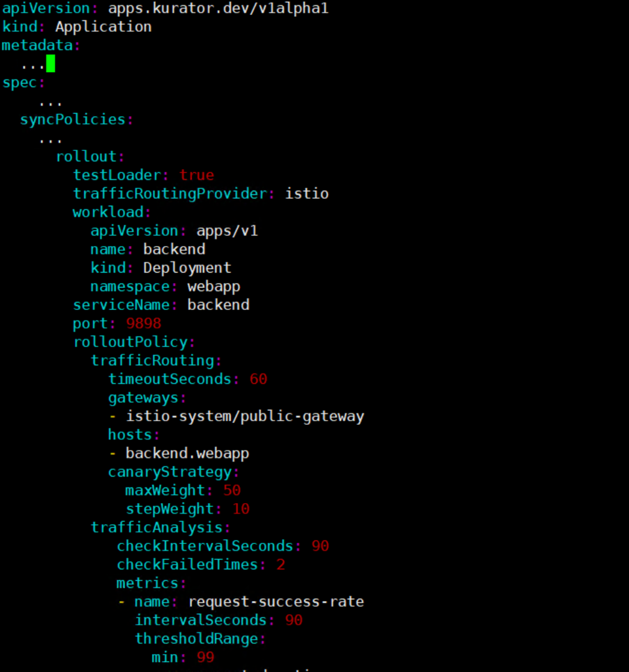
Task: Click the trafficAnalysis key
Action: [x=157, y=527]
